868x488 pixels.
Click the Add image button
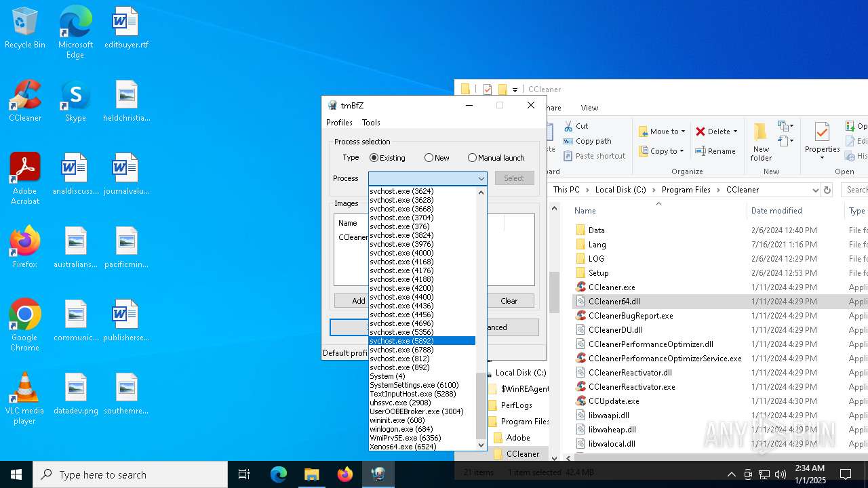point(358,301)
